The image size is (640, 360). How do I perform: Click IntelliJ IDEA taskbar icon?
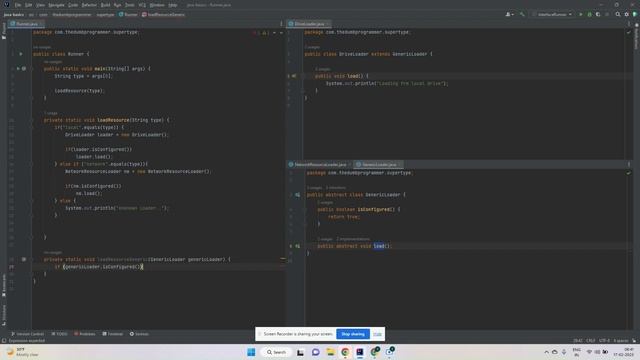coord(360,352)
